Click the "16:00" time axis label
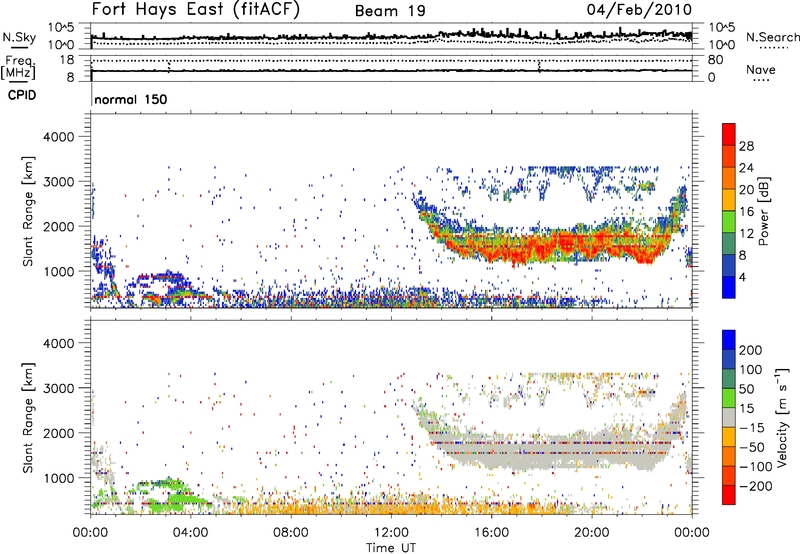Screen dimensions: 800x554 click(x=491, y=533)
